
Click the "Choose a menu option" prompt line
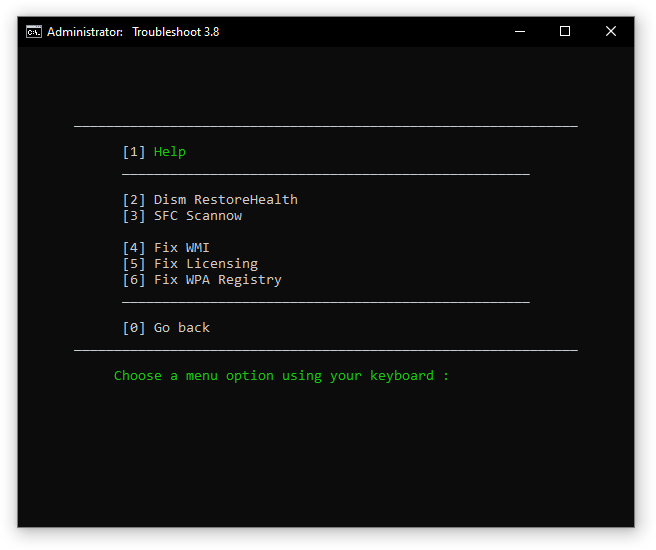tap(281, 376)
